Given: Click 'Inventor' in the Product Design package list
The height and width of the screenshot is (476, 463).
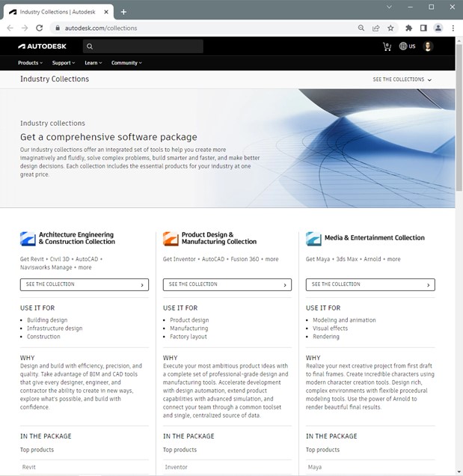Looking at the screenshot, I should pos(176,467).
